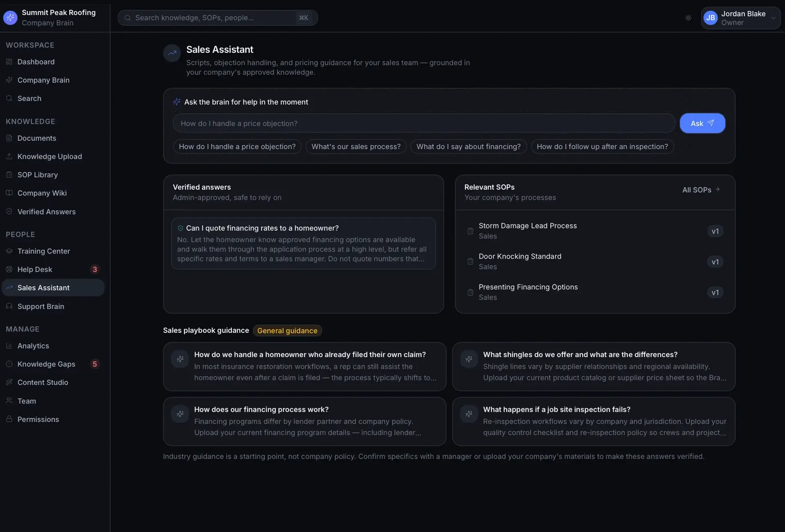Click the Help Desk lifebuoy icon
Screen dimensions: 785x532
9,269
